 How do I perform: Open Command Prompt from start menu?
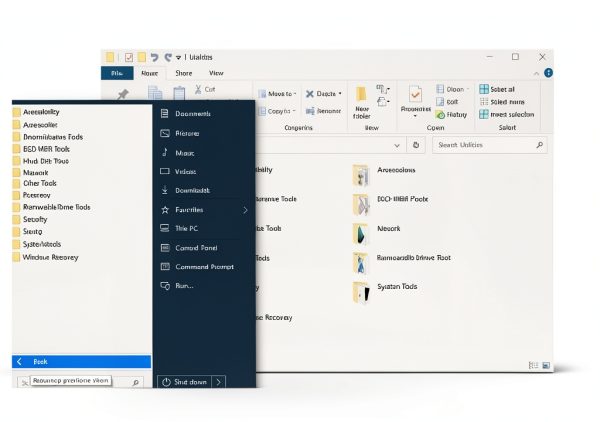(204, 267)
